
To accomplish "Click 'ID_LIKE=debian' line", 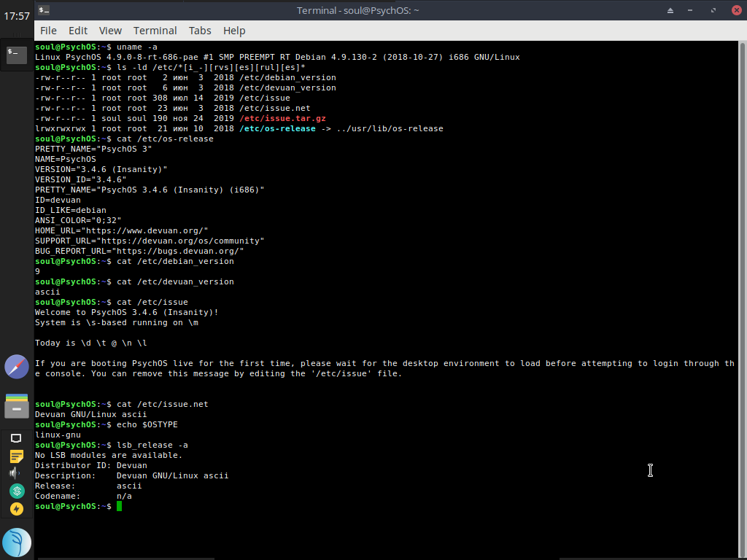I will click(71, 210).
